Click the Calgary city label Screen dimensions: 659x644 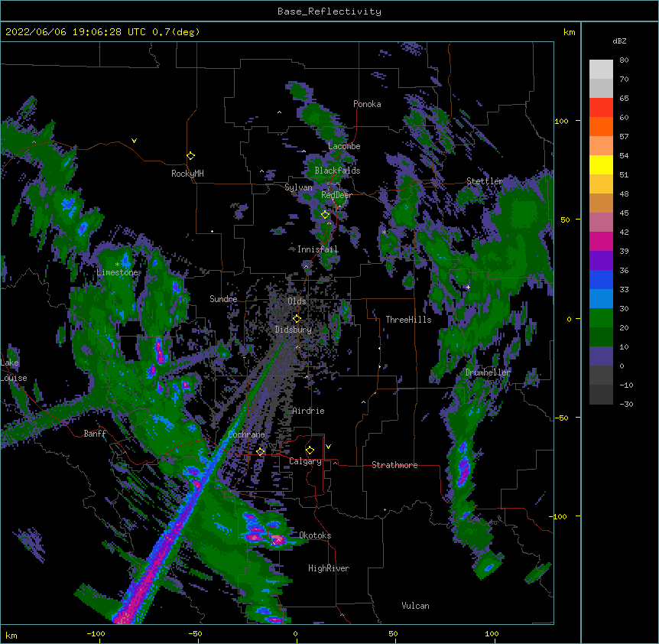click(305, 461)
